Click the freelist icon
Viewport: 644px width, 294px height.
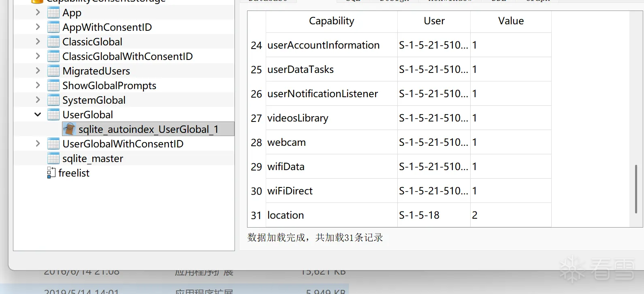click(51, 173)
